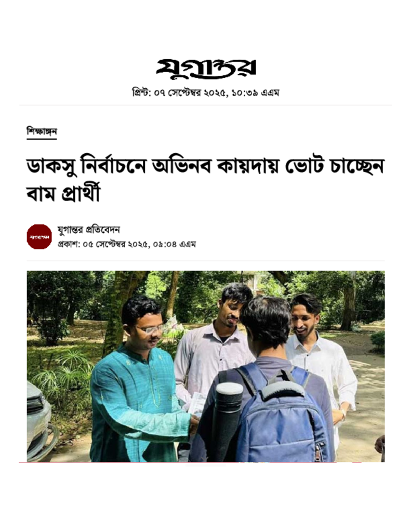Open the article photo of students
Image resolution: width=411 pixels, height=532 pixels.
(206, 366)
